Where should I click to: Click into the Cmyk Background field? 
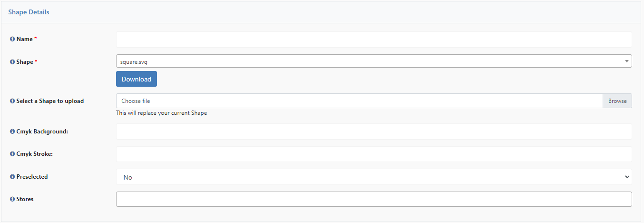coord(374,132)
